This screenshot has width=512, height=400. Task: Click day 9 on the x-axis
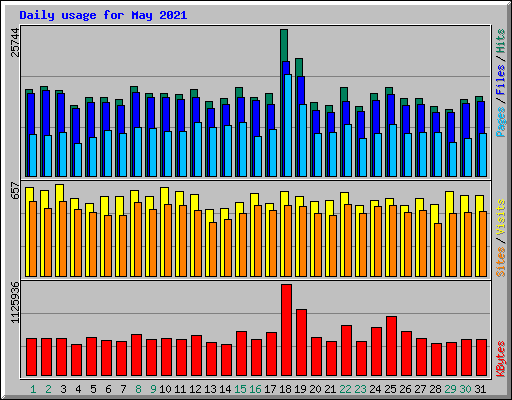pyautogui.click(x=153, y=389)
